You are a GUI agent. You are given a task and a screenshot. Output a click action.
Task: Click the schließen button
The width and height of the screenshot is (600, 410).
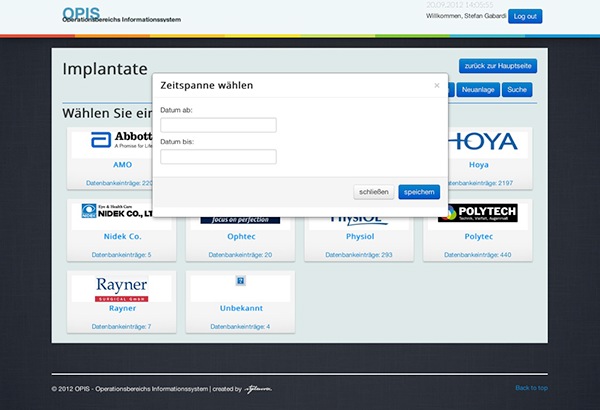[373, 192]
